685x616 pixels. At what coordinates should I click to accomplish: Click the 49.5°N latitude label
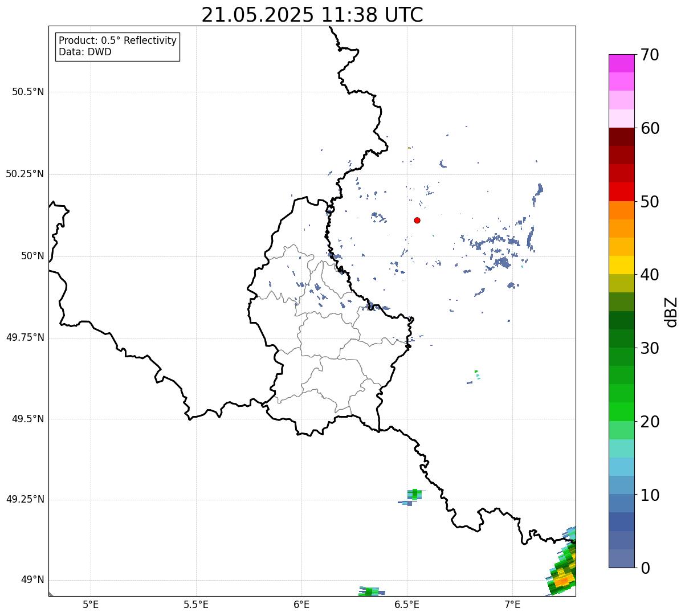pyautogui.click(x=28, y=419)
